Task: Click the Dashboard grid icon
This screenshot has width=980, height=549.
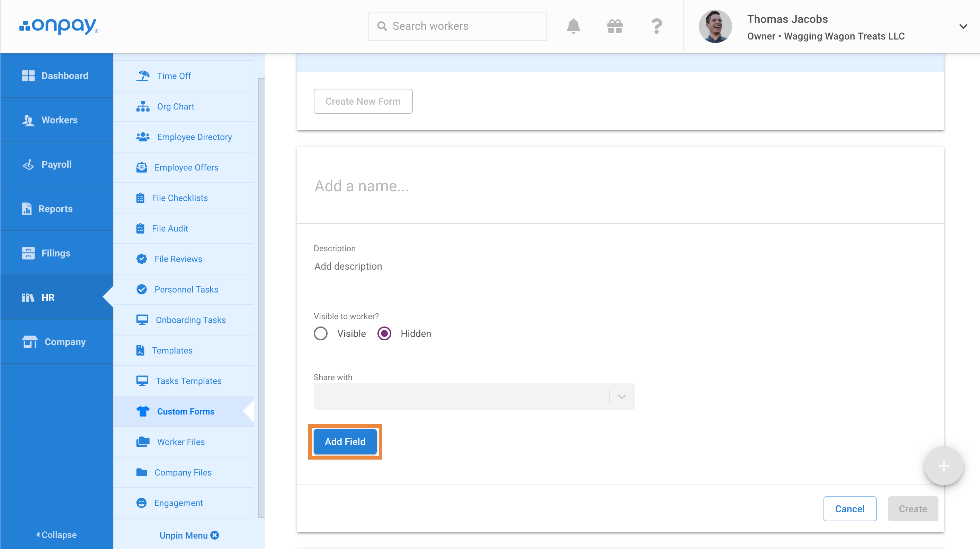Action: click(x=28, y=76)
